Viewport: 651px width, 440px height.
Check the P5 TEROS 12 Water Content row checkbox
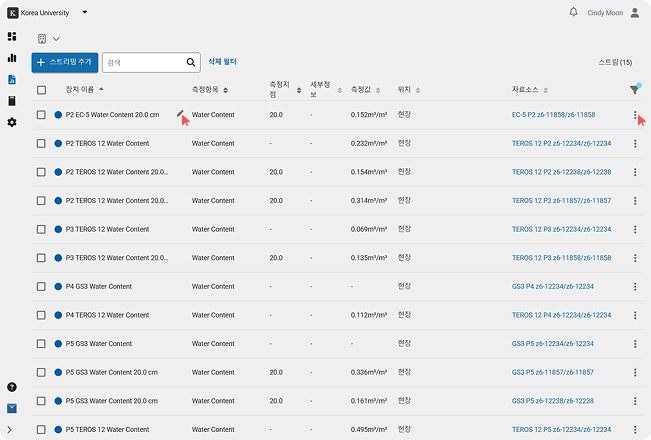coord(41,430)
